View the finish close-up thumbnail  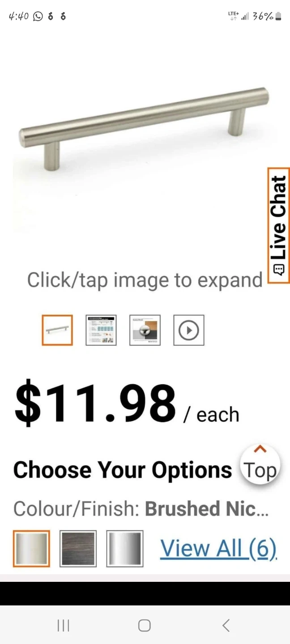coord(145,330)
